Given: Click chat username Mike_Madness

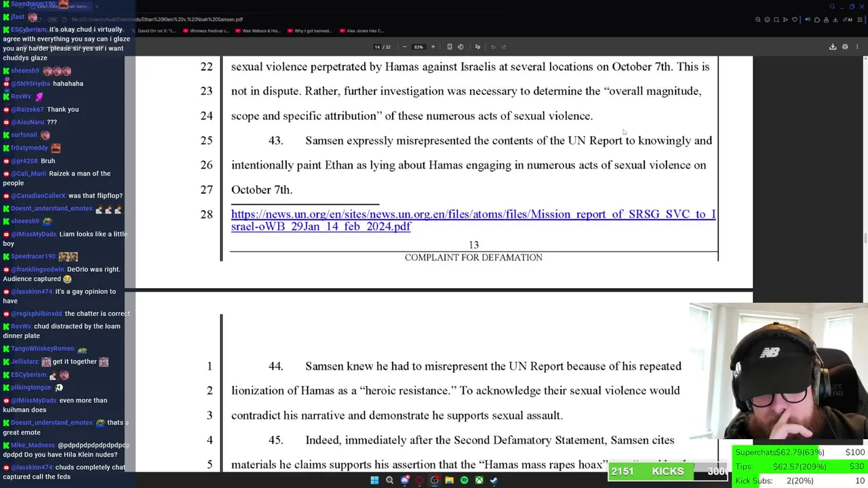Looking at the screenshot, I should tap(33, 445).
